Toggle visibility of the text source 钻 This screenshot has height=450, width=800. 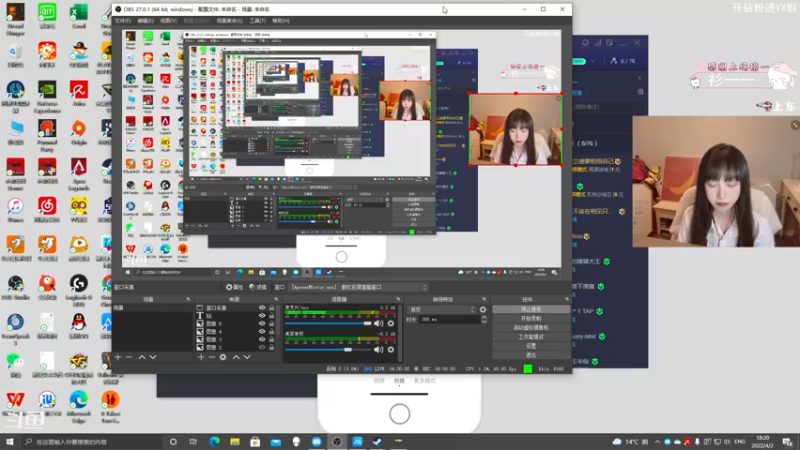pyautogui.click(x=262, y=316)
